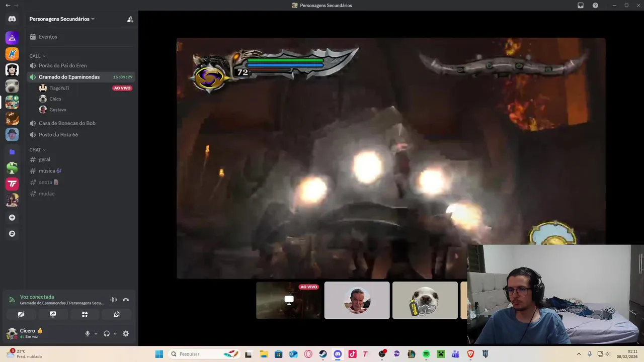
Task: Open user settings gear icon
Action: coord(126,333)
